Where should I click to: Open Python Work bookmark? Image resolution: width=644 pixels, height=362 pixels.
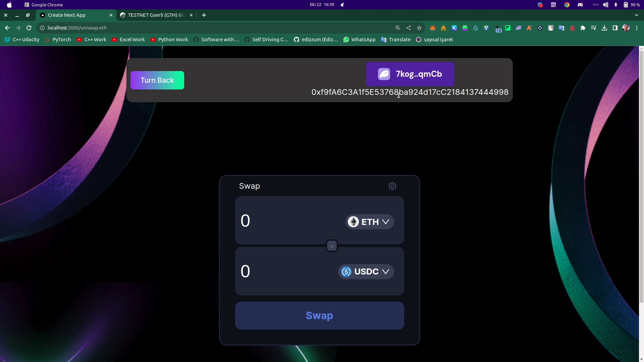pos(169,40)
